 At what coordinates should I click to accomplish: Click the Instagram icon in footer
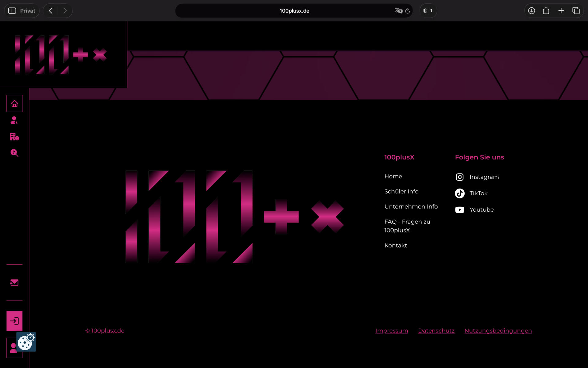pos(460,177)
